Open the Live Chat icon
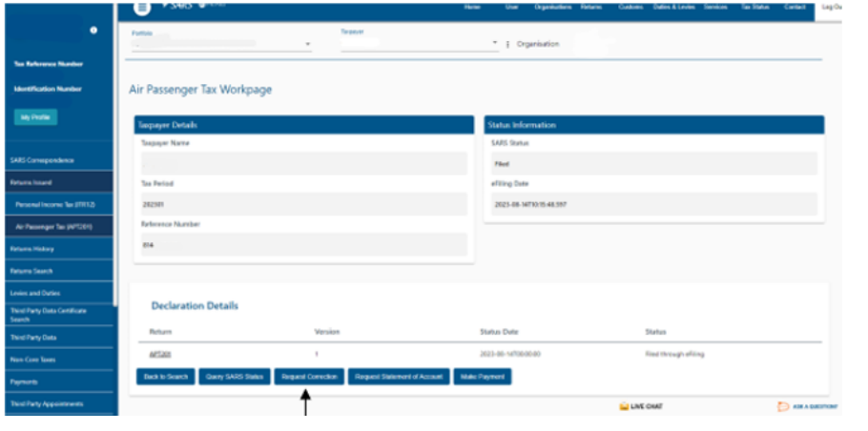This screenshot has height=431, width=868. click(624, 406)
